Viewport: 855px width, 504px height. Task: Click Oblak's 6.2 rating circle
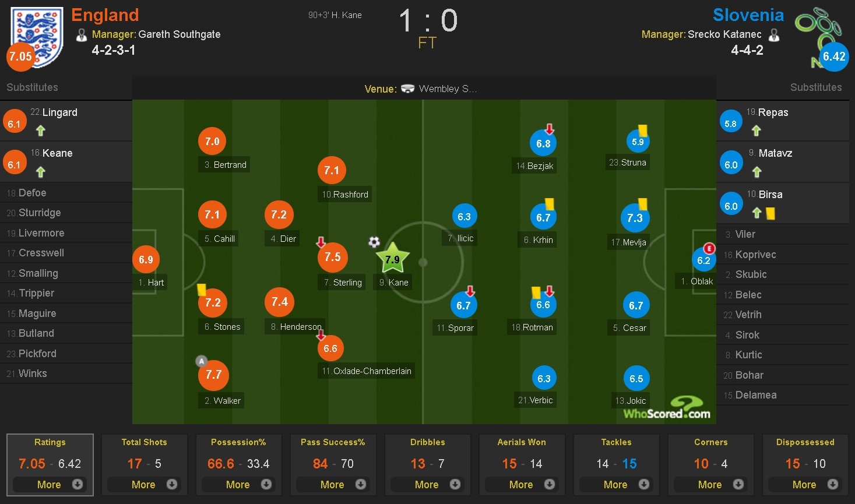[x=703, y=260]
